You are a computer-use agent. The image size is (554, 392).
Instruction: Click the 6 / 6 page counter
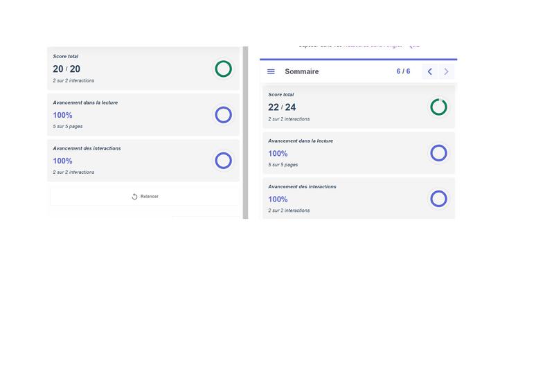403,72
